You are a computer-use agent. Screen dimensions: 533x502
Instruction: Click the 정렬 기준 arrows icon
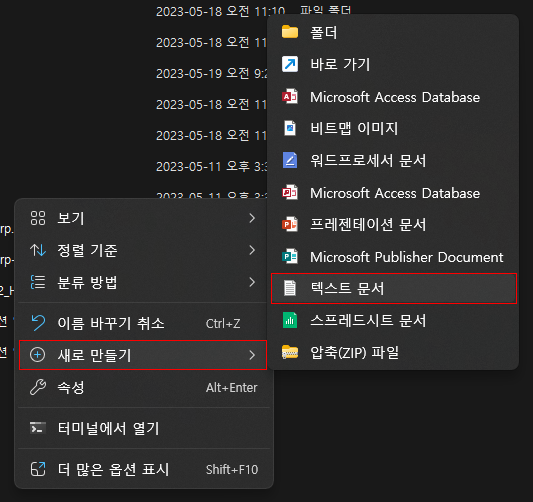click(38, 250)
